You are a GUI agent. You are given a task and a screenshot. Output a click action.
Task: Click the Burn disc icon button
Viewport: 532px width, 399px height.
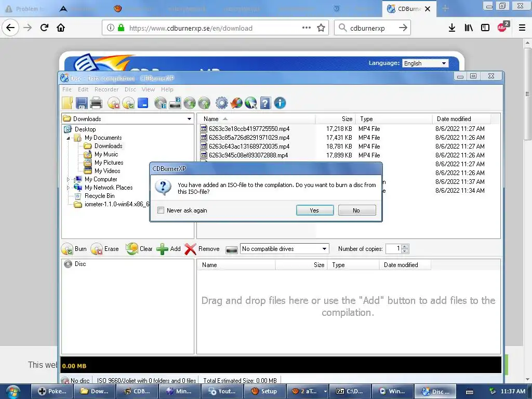pyautogui.click(x=74, y=249)
